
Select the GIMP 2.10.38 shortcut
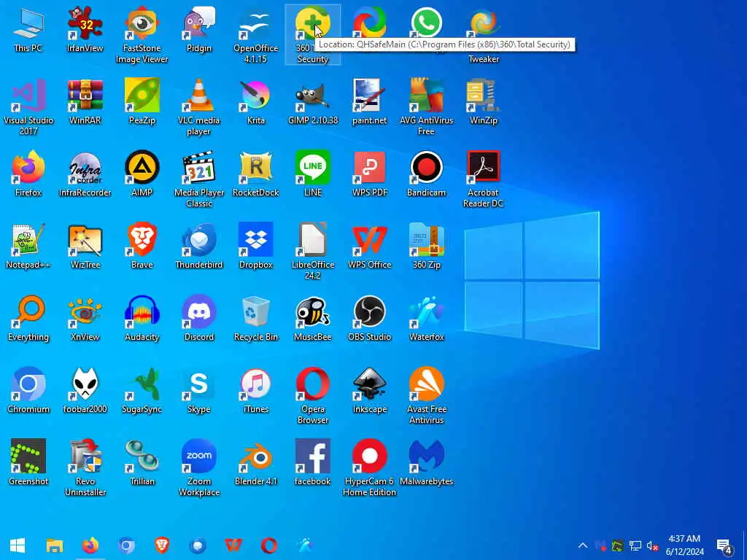pos(313,102)
